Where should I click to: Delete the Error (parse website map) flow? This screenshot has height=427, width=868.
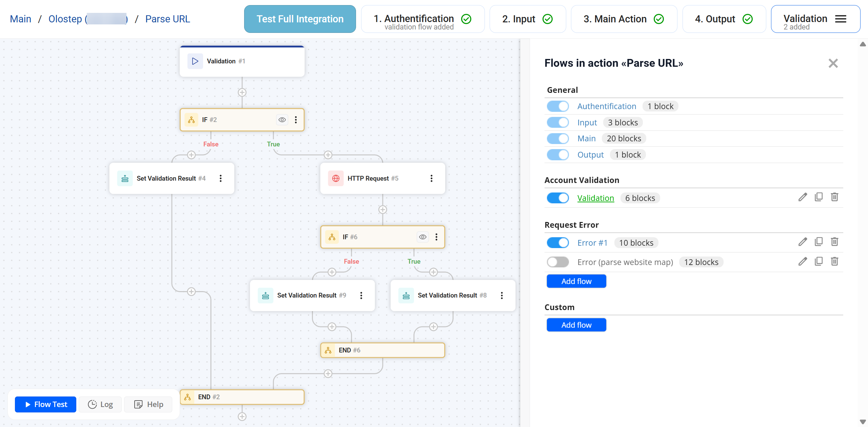click(x=834, y=261)
